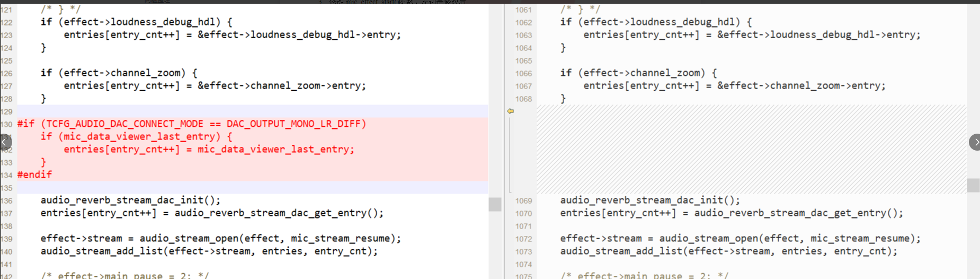Click the left pane vertical scrollbar thumb

pos(495,204)
